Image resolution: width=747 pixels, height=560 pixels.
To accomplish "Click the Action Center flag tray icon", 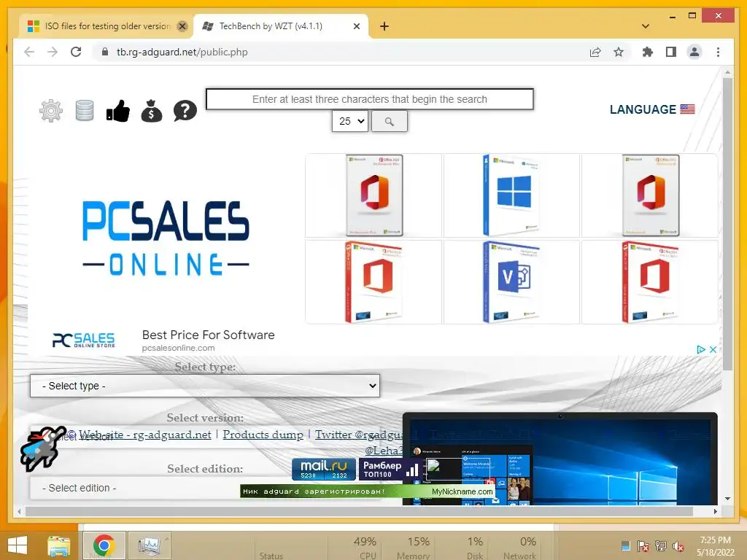I will coord(643,546).
